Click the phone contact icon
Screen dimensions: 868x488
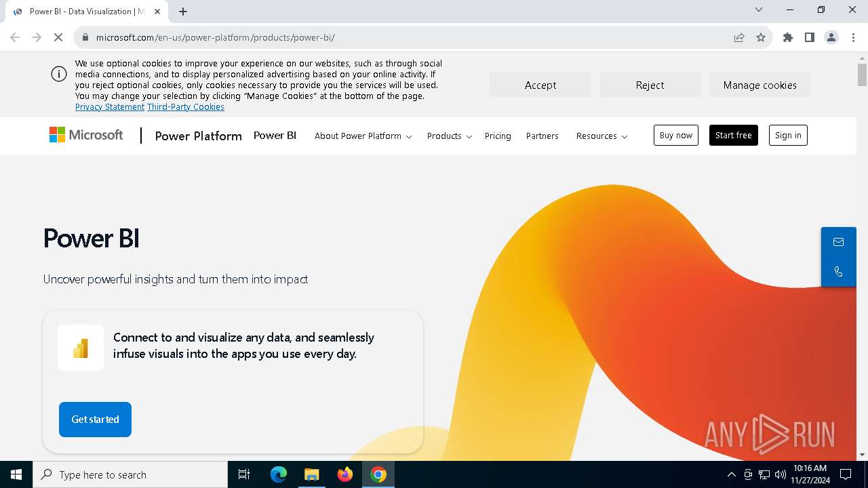coord(838,272)
